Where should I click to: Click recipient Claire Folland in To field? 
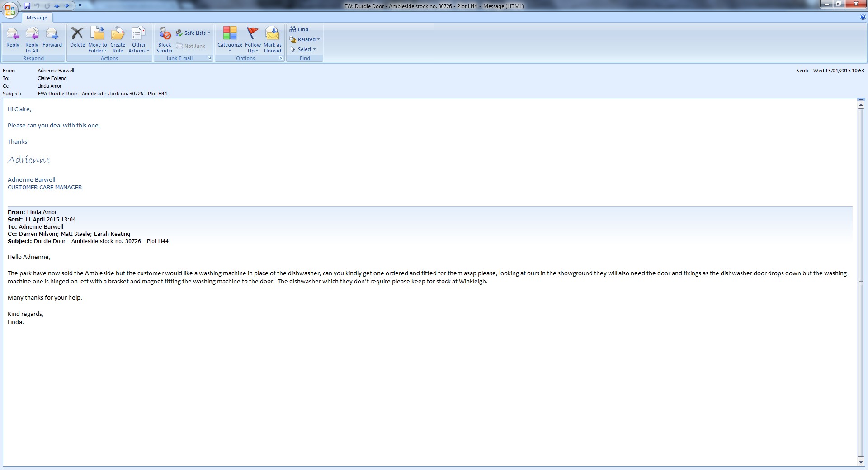coord(52,78)
